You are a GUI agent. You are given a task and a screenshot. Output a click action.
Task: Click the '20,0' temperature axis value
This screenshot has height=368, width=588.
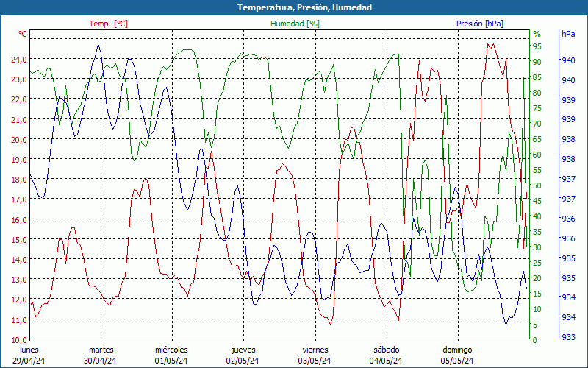[19, 139]
